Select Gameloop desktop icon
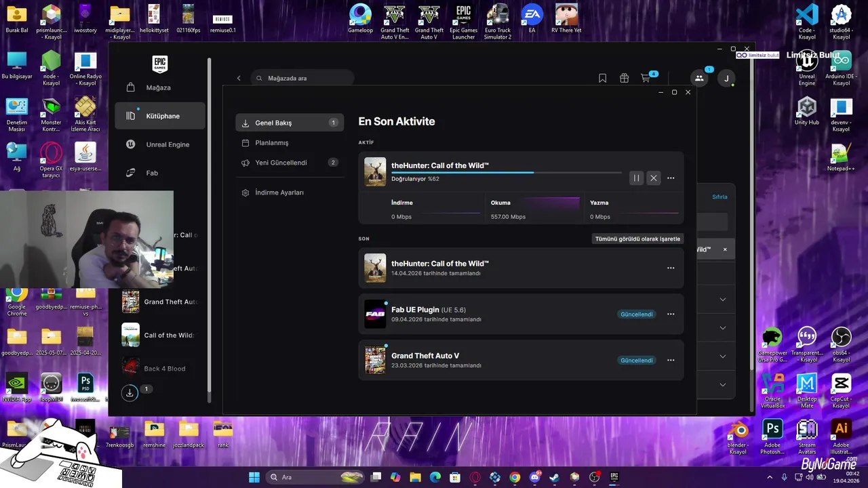This screenshot has height=488, width=868. pyautogui.click(x=360, y=19)
